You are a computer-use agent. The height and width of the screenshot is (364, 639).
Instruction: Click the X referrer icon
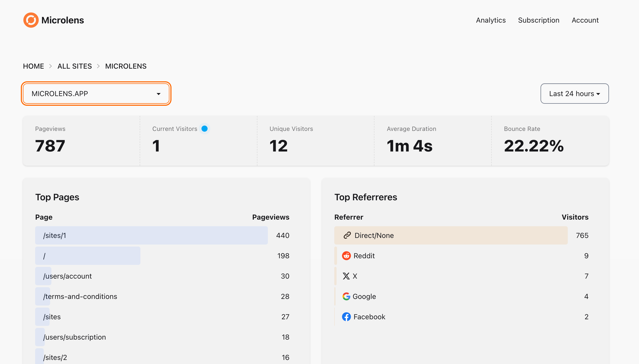click(346, 276)
